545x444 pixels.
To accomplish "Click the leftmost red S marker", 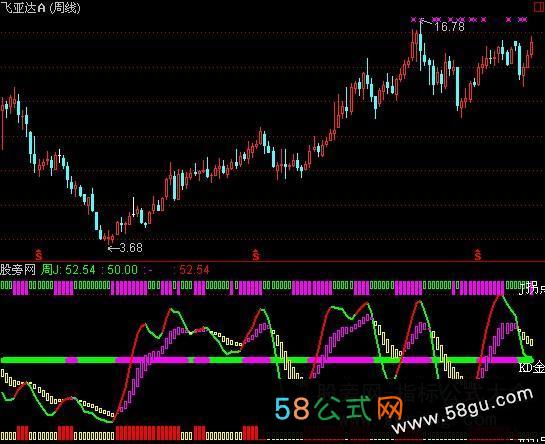I will 39,255.
